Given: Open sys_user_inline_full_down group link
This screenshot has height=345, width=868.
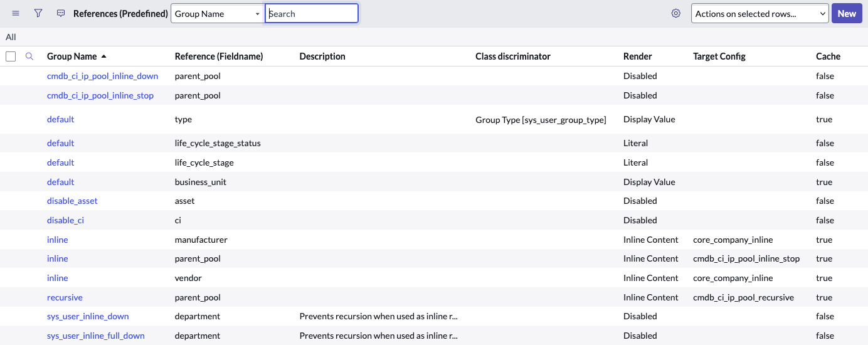Looking at the screenshot, I should pos(95,336).
